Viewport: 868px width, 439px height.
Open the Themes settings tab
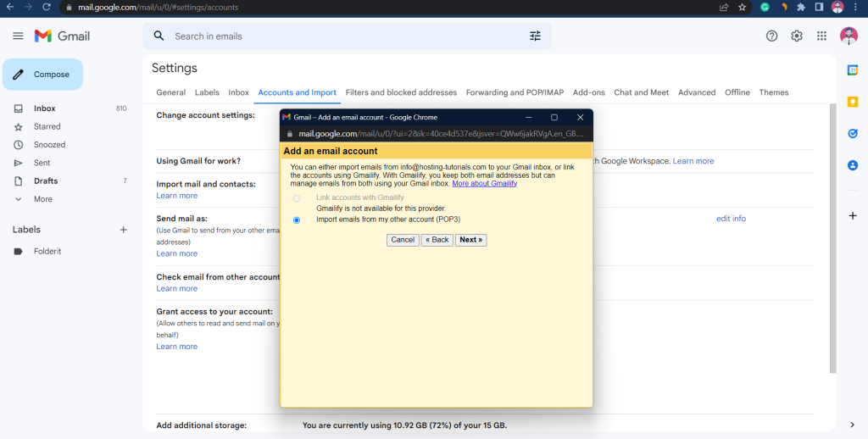(774, 92)
